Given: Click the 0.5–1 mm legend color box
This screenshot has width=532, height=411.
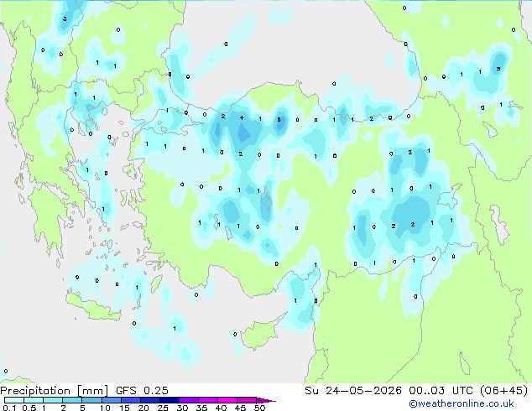Looking at the screenshot, I should click(34, 400).
